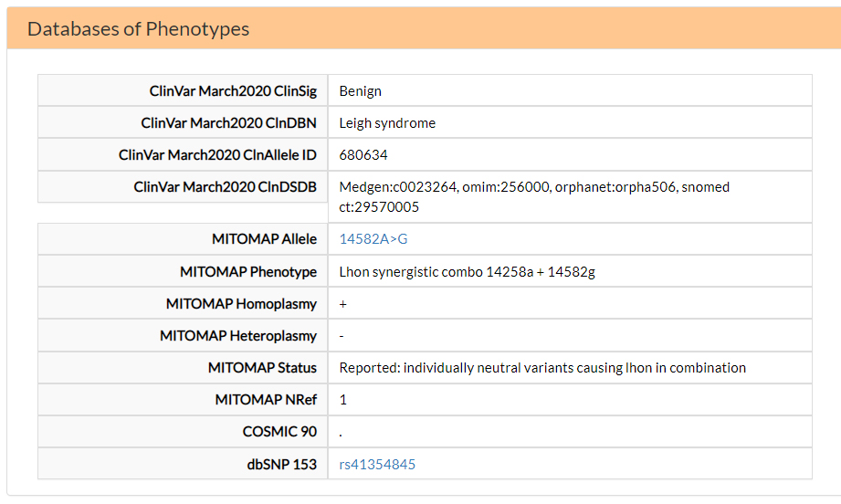Open the 14582A>G MITOMAP allele link
The image size is (841, 504).
coord(373,239)
